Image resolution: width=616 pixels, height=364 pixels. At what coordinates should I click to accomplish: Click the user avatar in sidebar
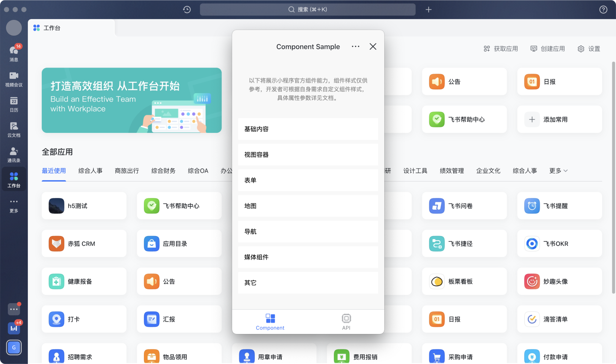14,28
